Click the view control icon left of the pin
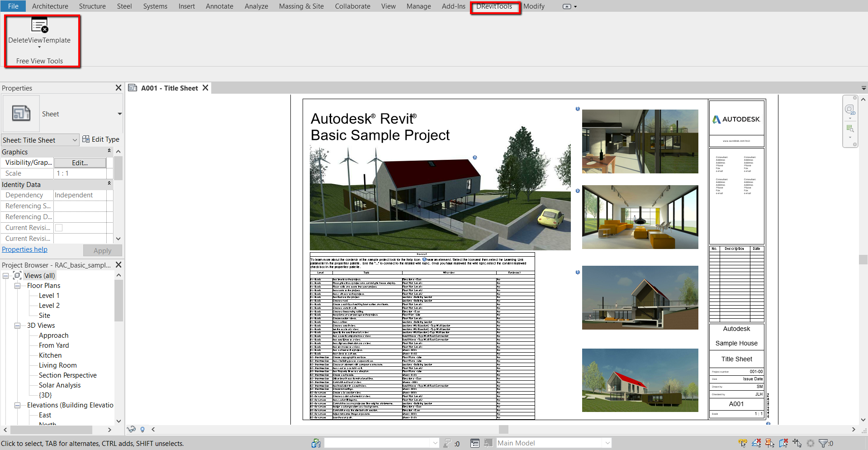This screenshot has height=450, width=868. [x=131, y=429]
